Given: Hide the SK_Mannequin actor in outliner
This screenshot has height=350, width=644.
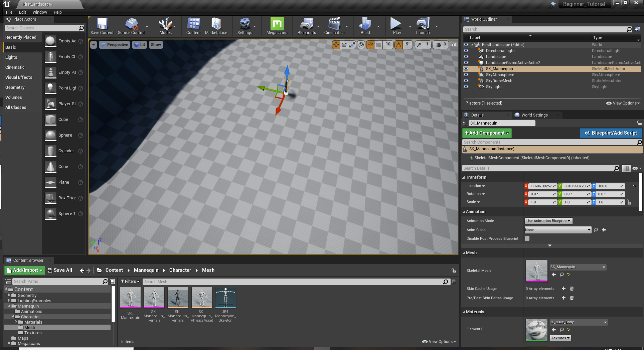Looking at the screenshot, I should [466, 69].
